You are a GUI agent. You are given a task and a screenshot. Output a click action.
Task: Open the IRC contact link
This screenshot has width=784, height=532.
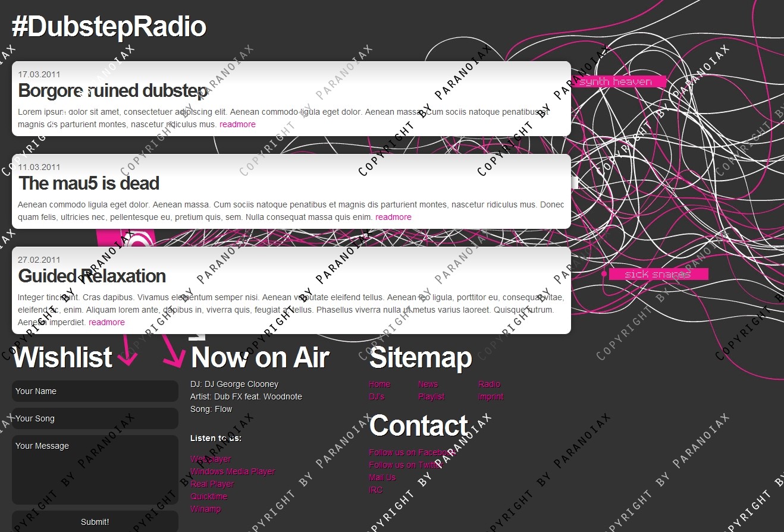tap(376, 490)
